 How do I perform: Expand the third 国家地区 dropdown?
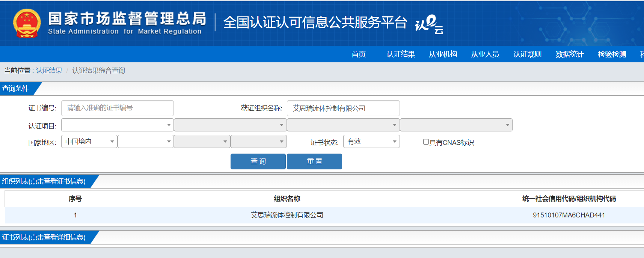[x=202, y=142]
